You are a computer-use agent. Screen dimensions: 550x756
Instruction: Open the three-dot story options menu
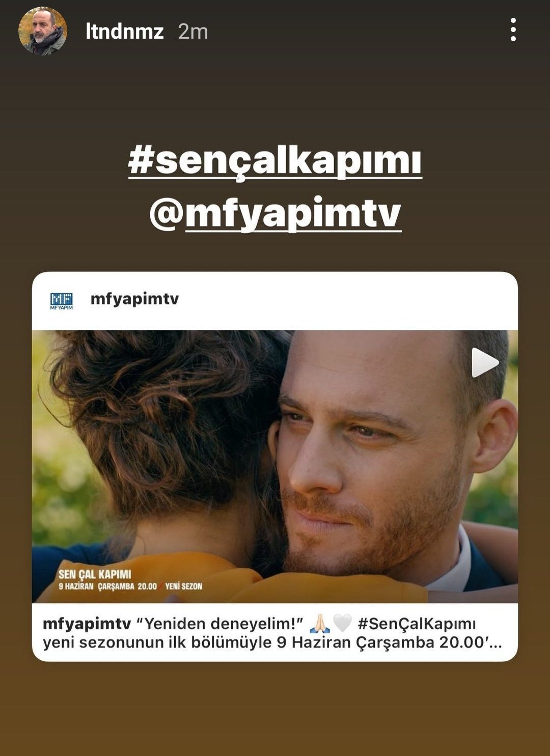tap(513, 30)
